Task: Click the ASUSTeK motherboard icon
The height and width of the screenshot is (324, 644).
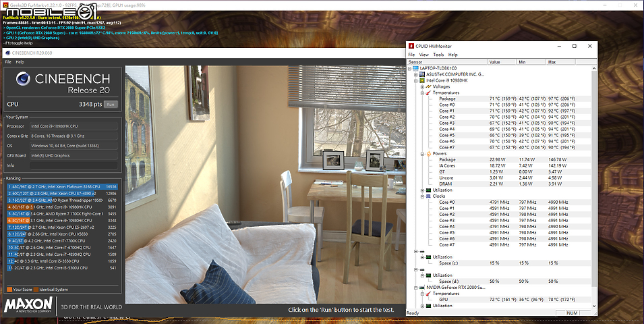Action: pos(422,74)
